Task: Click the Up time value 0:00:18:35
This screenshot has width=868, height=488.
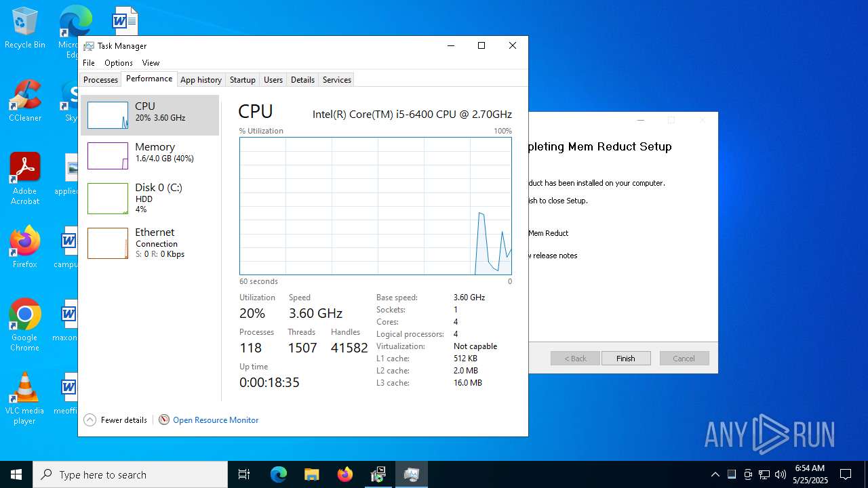Action: coord(269,382)
